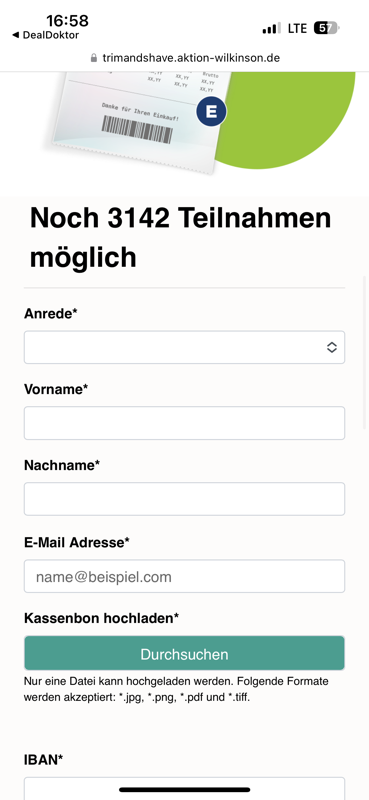Tap the receipt illustration image
This screenshot has height=800, width=369.
[140, 120]
